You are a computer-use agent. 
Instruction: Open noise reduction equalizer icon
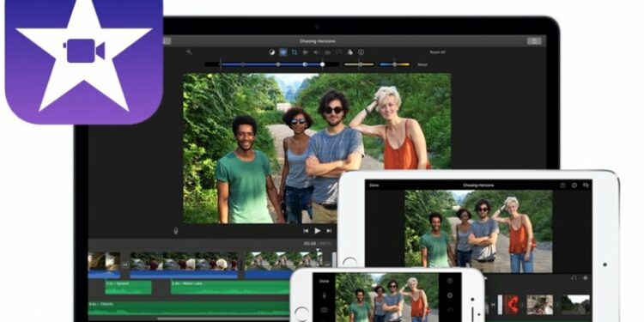coord(328,52)
